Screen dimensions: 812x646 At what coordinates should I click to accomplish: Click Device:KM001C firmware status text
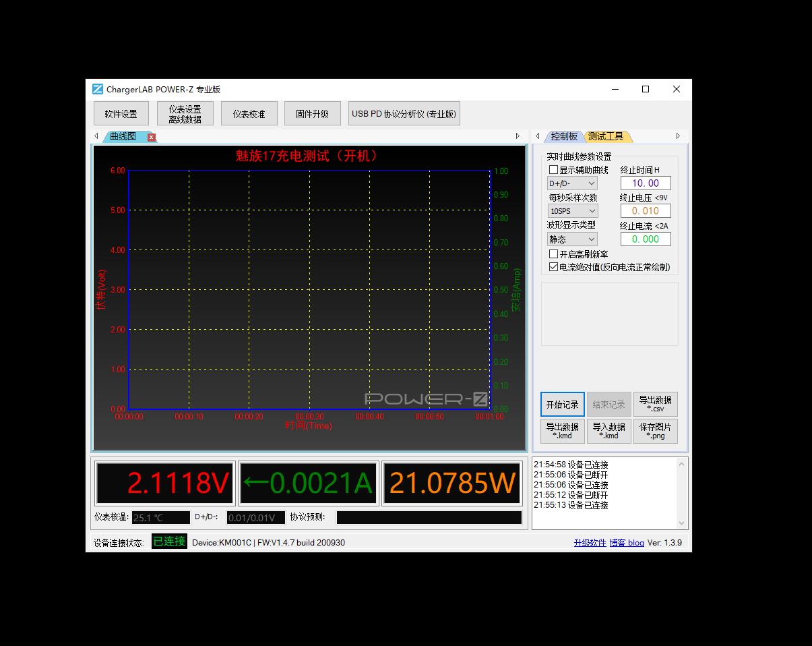pos(268,543)
